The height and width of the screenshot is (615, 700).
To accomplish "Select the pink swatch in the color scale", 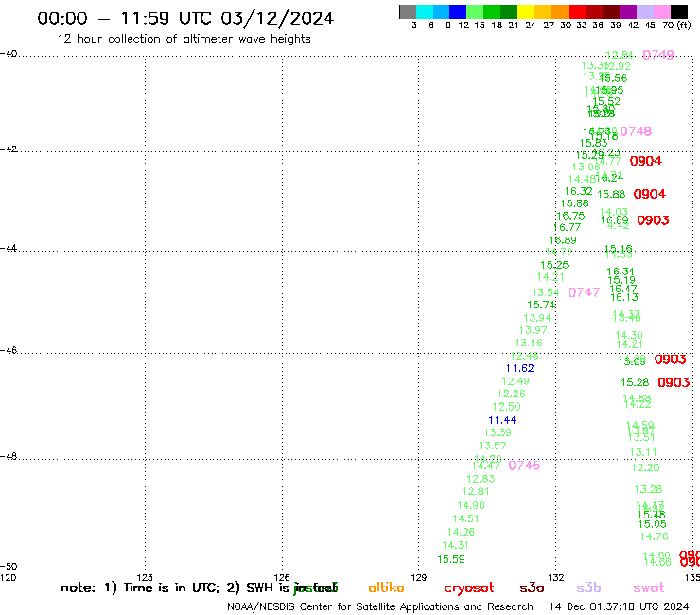I will pyautogui.click(x=662, y=11).
